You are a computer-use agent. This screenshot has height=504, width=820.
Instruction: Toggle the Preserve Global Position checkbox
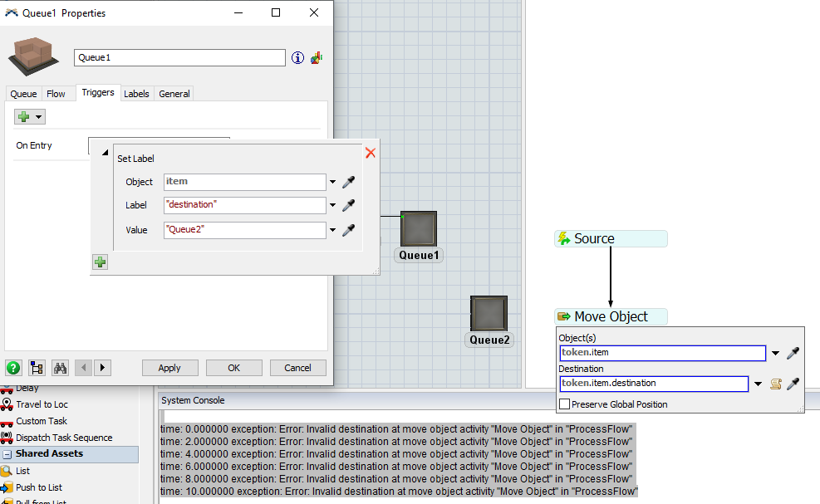(x=564, y=404)
